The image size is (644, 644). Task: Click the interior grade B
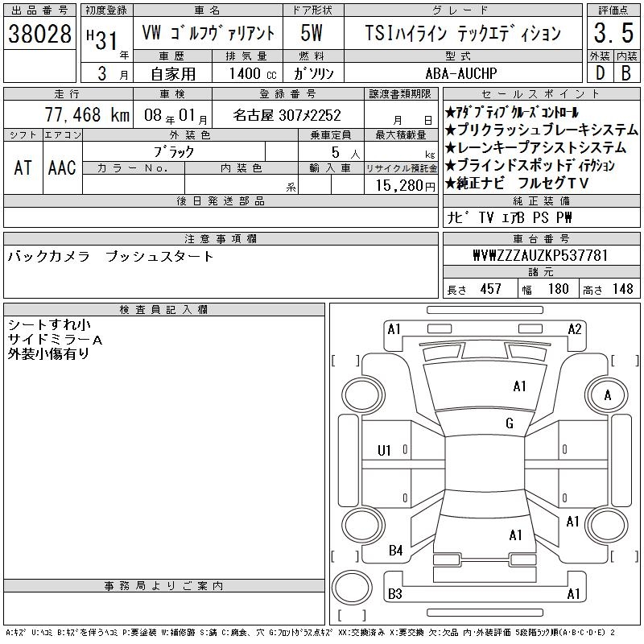(626, 73)
